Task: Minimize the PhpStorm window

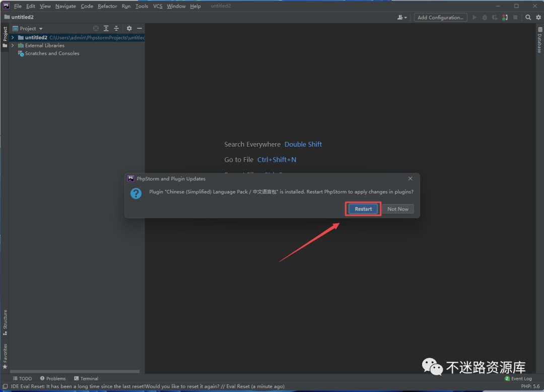Action: [498, 6]
